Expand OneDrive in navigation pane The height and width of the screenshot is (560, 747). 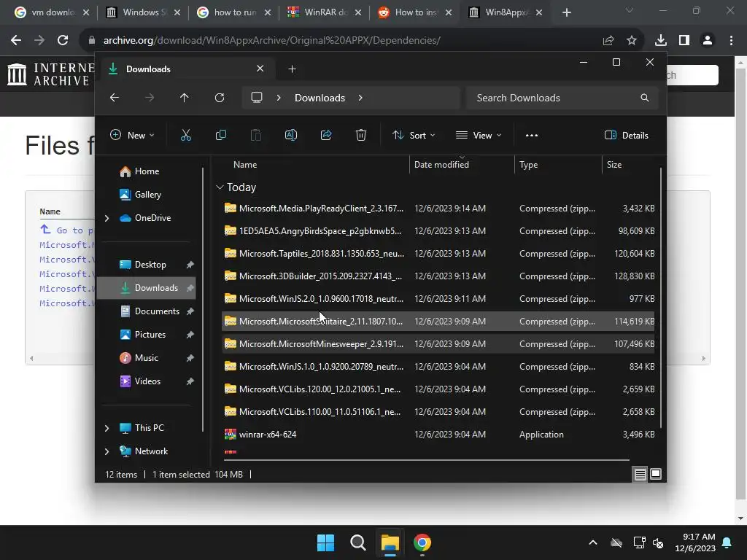[107, 218]
